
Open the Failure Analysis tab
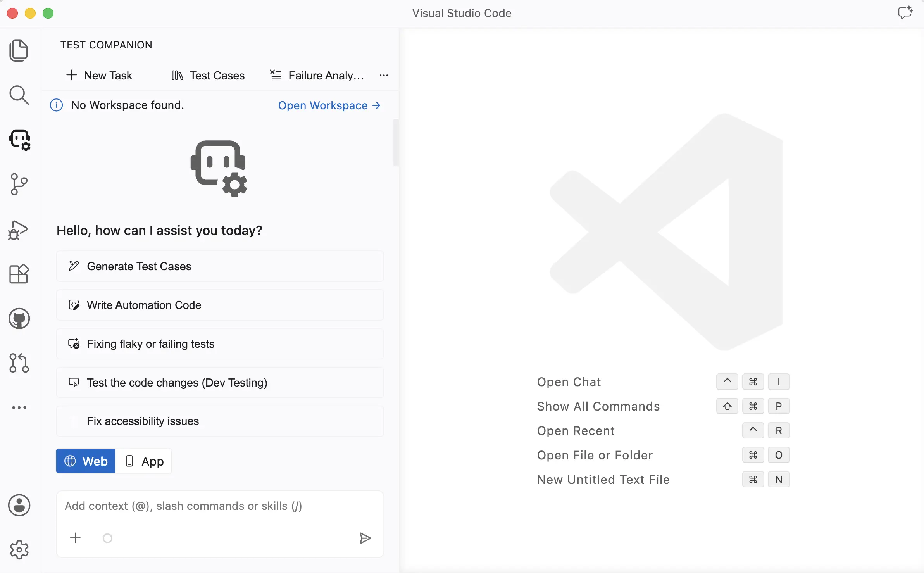[317, 75]
